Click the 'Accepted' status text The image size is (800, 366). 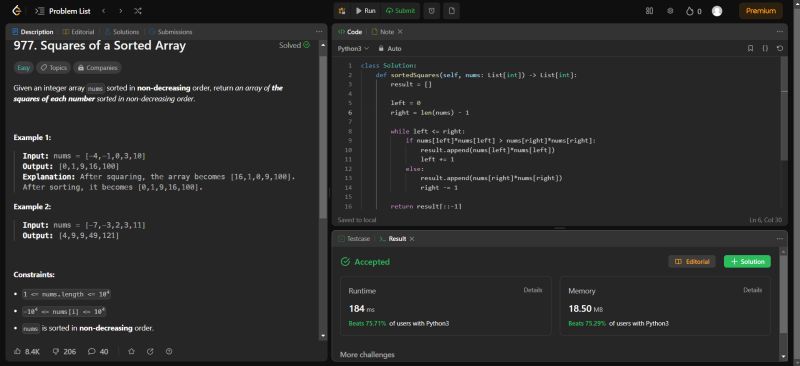(372, 262)
